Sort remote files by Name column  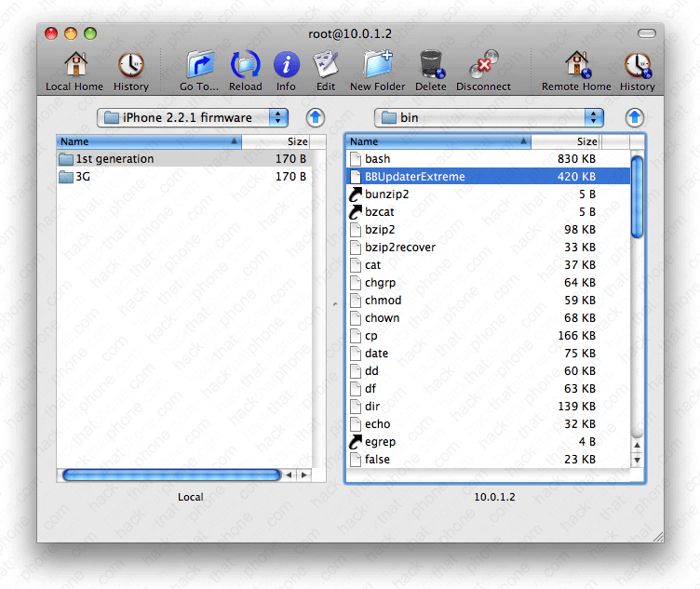point(437,141)
